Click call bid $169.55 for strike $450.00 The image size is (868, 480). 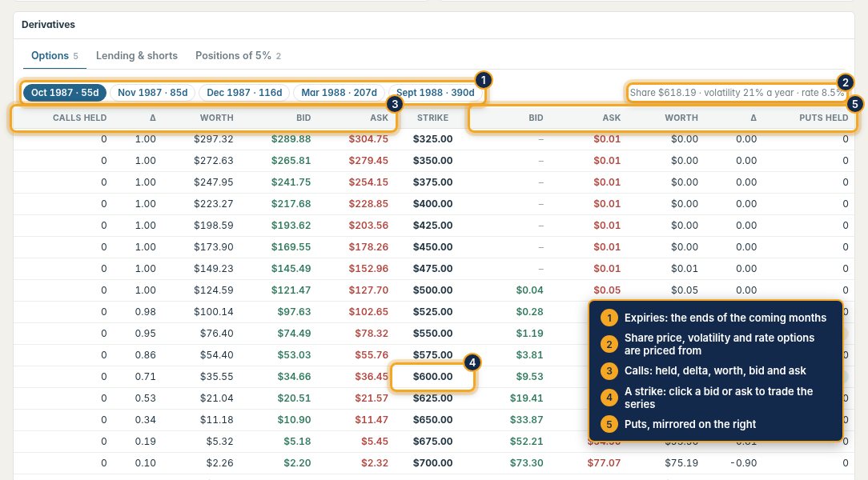(291, 246)
